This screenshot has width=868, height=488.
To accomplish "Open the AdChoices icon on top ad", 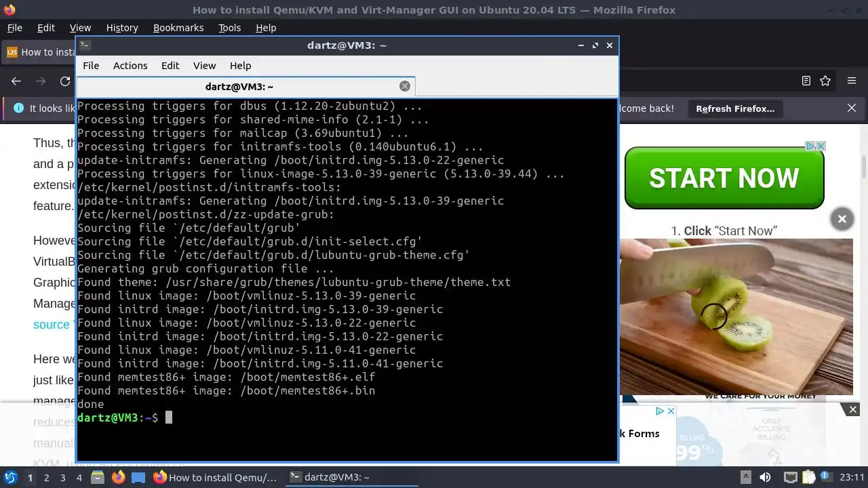I will [x=810, y=146].
